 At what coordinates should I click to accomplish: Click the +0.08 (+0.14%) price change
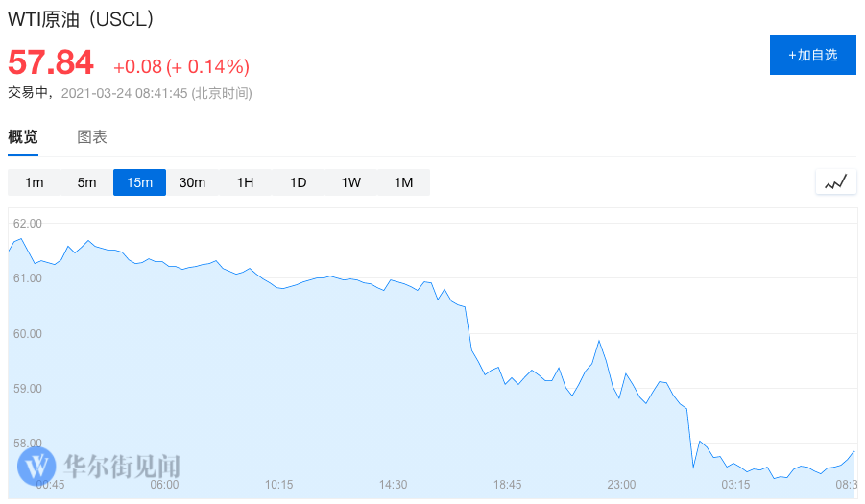181,66
